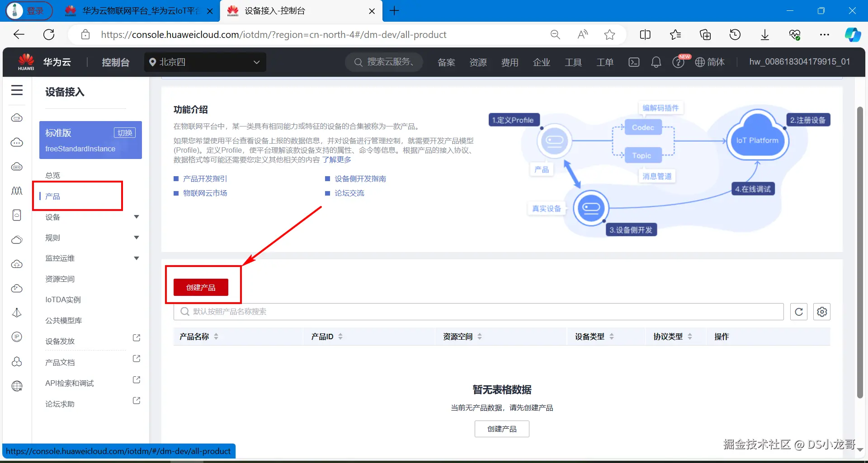Open 论坛求助 external link icon
The image size is (868, 463).
coord(137,401)
